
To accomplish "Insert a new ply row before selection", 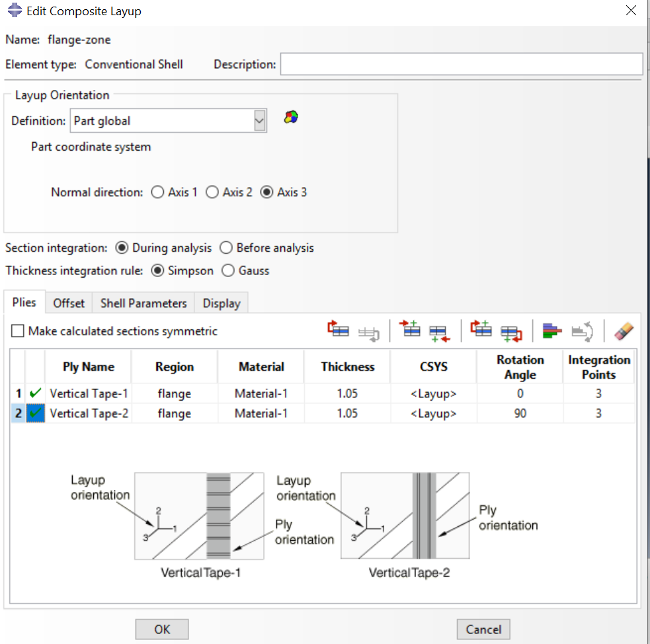I will click(x=412, y=331).
